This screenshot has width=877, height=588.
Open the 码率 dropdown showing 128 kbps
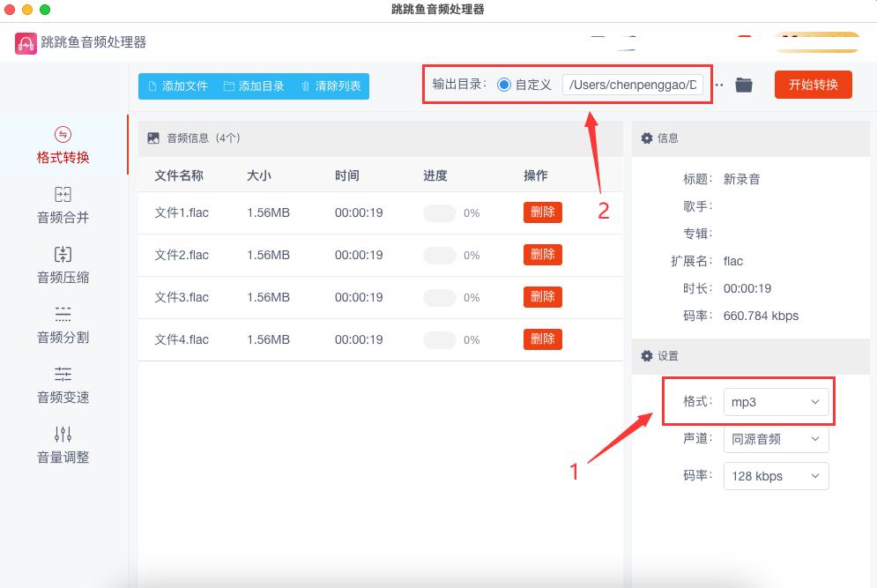click(x=777, y=475)
